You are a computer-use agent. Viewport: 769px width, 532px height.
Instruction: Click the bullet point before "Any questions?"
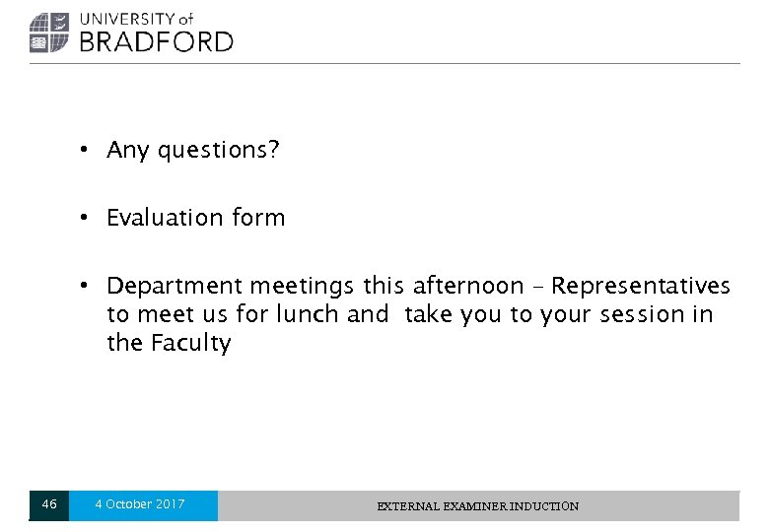tap(87, 150)
